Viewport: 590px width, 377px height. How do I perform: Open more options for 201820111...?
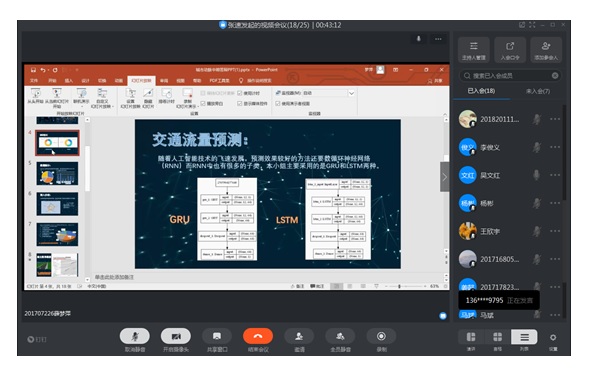coord(555,119)
